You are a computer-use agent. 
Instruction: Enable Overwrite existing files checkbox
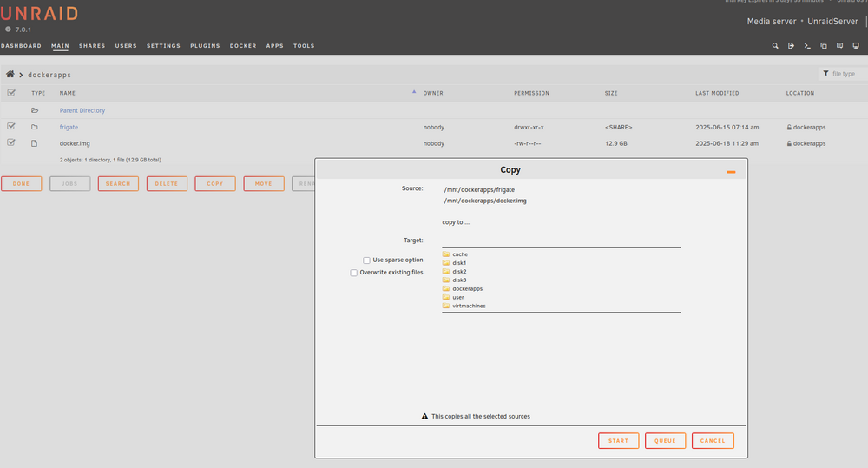tap(354, 273)
